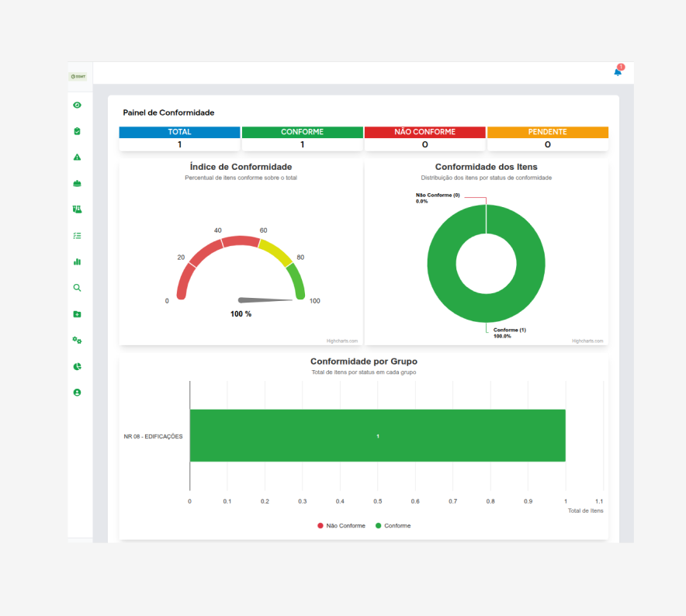Open the folder plus sidebar icon
The width and height of the screenshot is (686, 616).
[x=77, y=314]
